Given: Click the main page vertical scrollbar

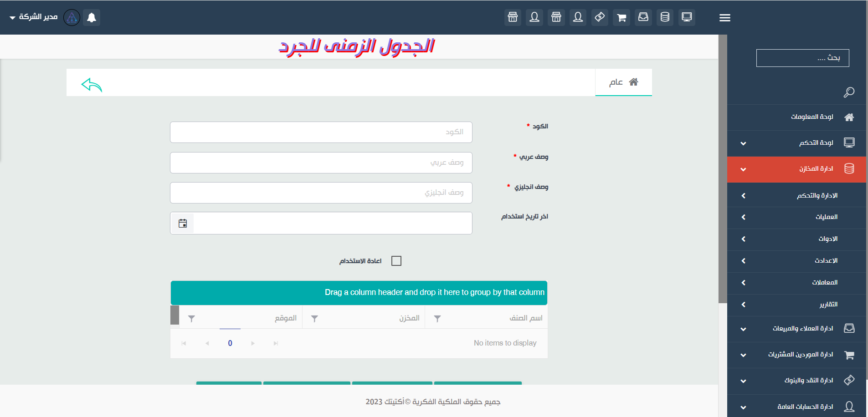Looking at the screenshot, I should pos(723,168).
